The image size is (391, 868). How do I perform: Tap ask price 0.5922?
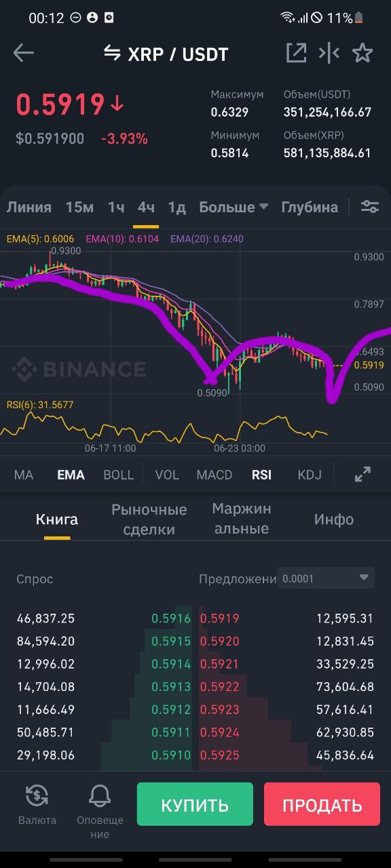219,687
